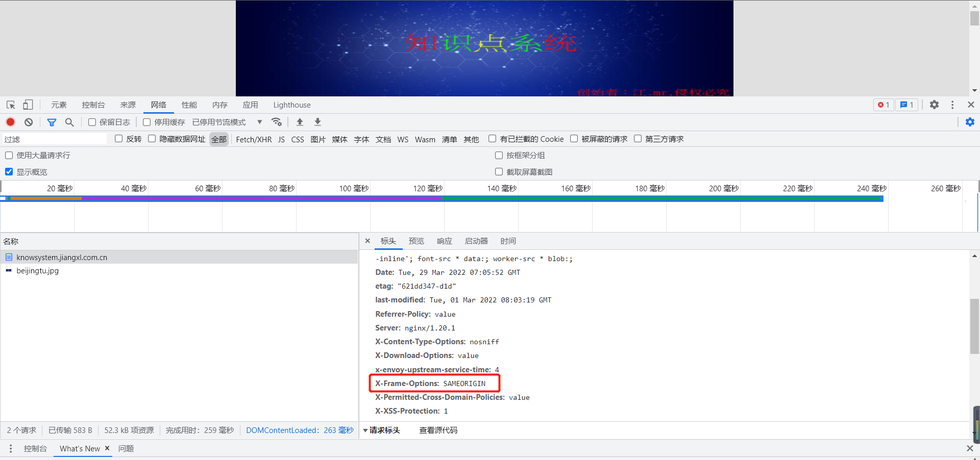This screenshot has width=980, height=460.
Task: Collapse the 请求标头 section
Action: pyautogui.click(x=365, y=430)
